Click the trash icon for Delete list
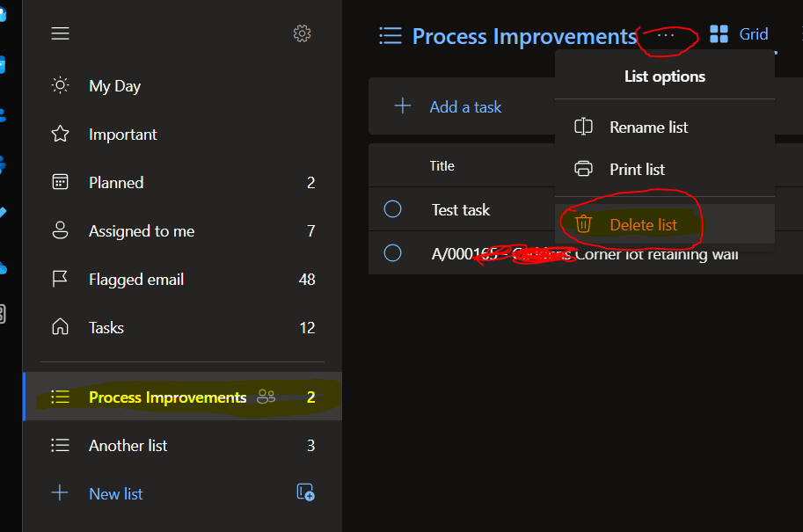 click(583, 224)
